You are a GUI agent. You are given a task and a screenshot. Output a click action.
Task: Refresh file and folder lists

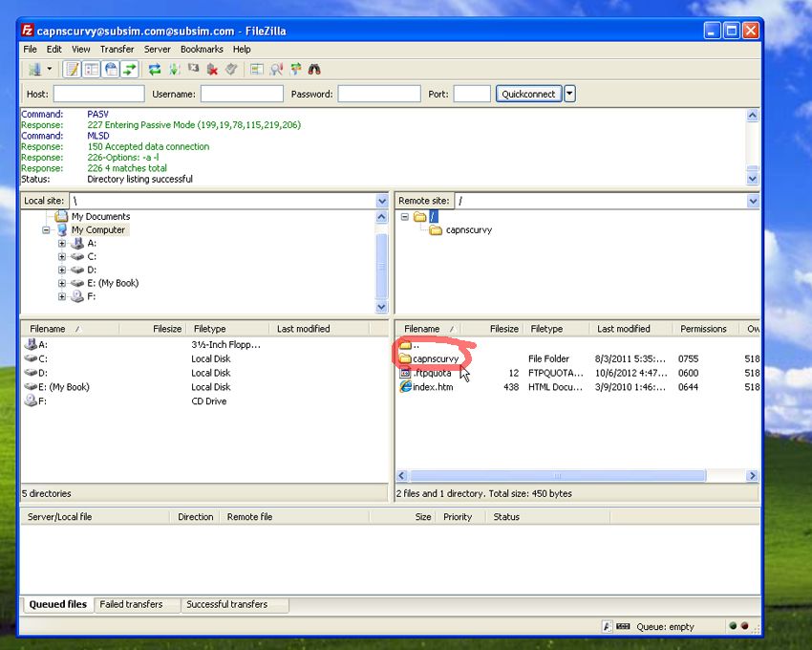[155, 69]
